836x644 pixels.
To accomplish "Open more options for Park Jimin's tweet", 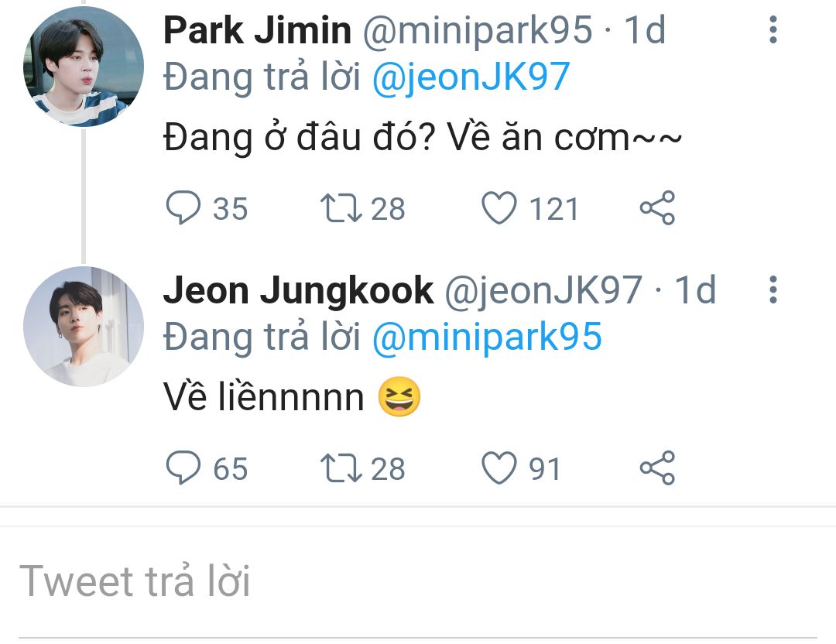I will pyautogui.click(x=773, y=29).
